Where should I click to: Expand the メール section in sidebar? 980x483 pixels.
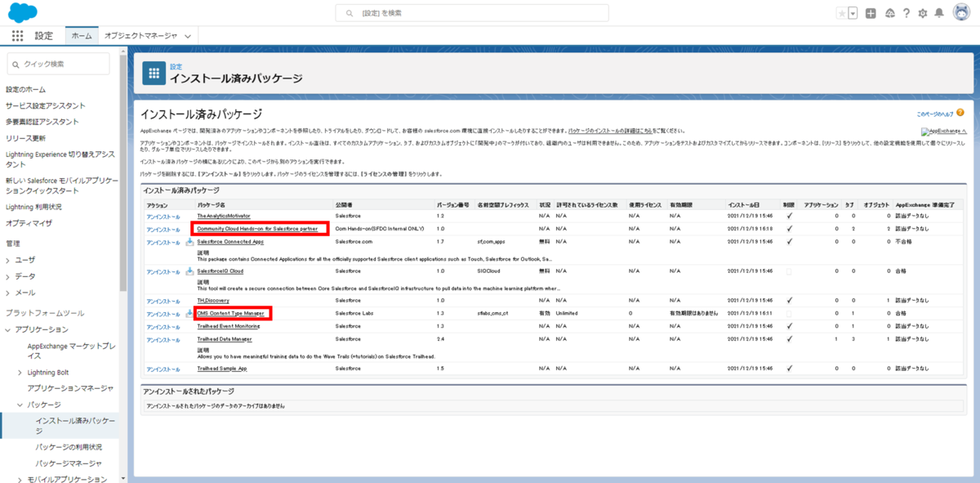pyautogui.click(x=8, y=293)
